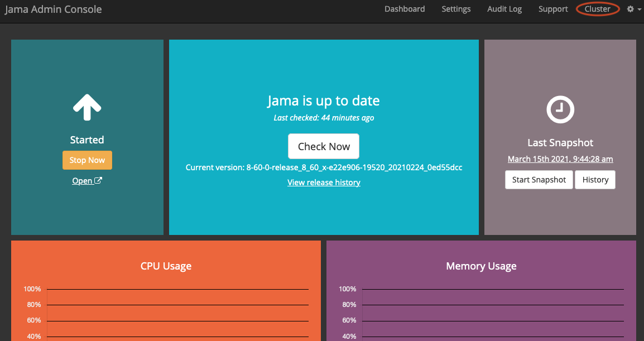Open the Settings menu item
Image resolution: width=644 pixels, height=341 pixels.
[456, 9]
